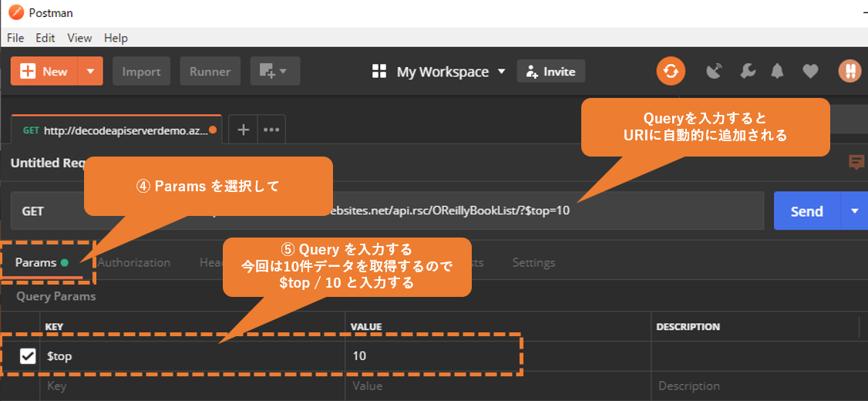Click the empty Key placeholder field
868x401 pixels.
tap(193, 386)
